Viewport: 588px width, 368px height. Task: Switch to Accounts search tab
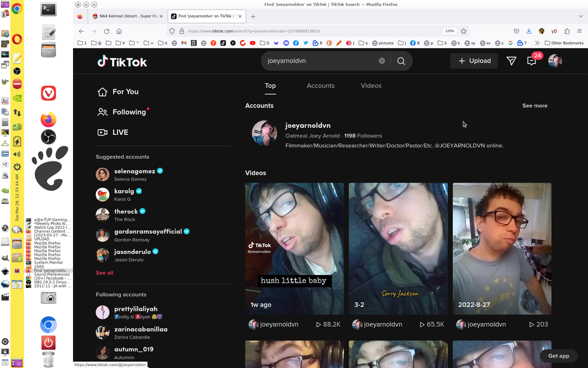(x=321, y=86)
